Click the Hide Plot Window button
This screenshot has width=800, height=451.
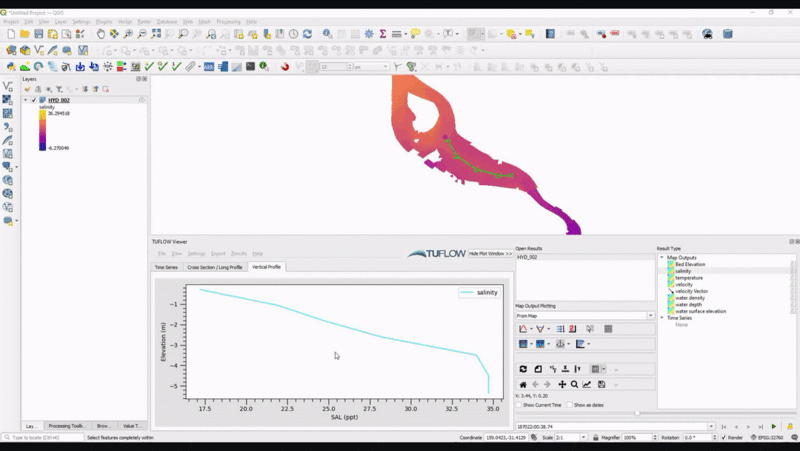click(490, 254)
